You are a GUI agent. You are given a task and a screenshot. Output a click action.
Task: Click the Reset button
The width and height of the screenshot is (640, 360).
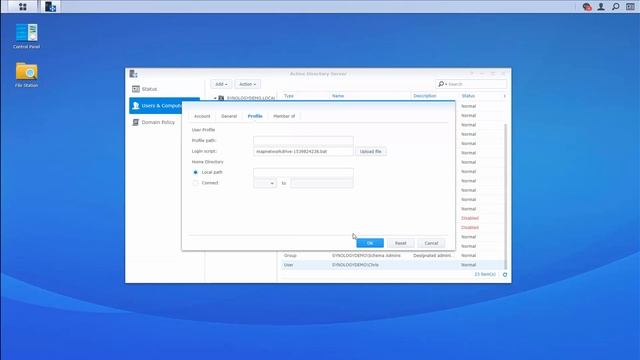point(400,243)
